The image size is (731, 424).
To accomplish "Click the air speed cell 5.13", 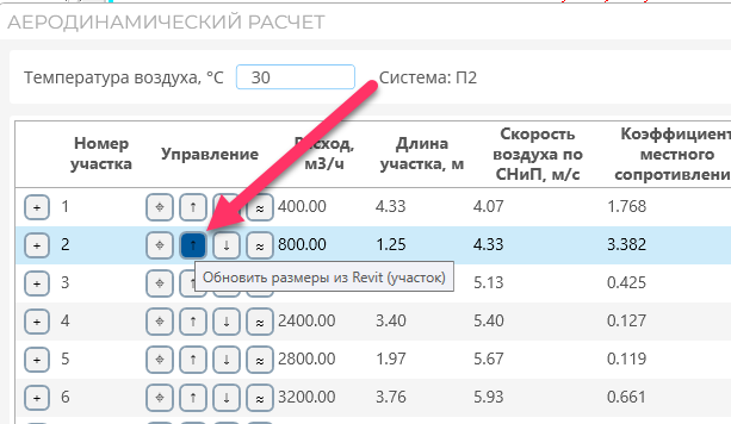I will coord(489,283).
